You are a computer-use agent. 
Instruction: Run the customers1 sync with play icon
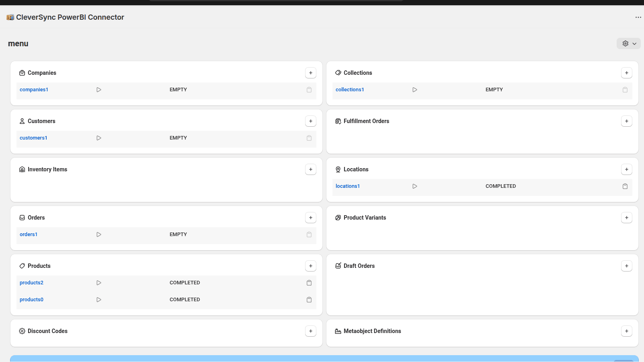coord(99,138)
